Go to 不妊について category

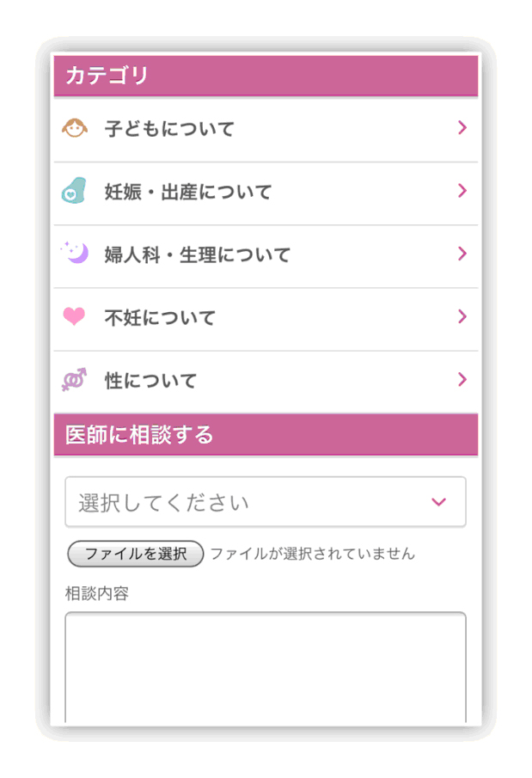[160, 318]
